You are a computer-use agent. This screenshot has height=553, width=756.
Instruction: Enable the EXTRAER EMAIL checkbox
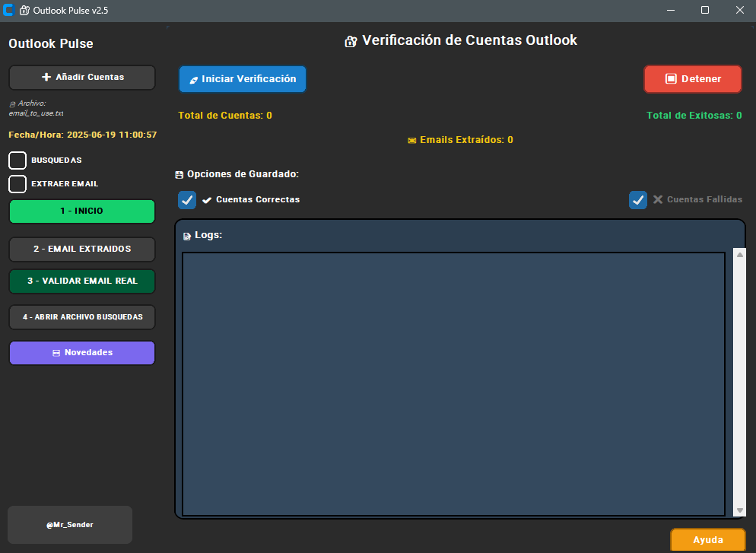click(17, 184)
